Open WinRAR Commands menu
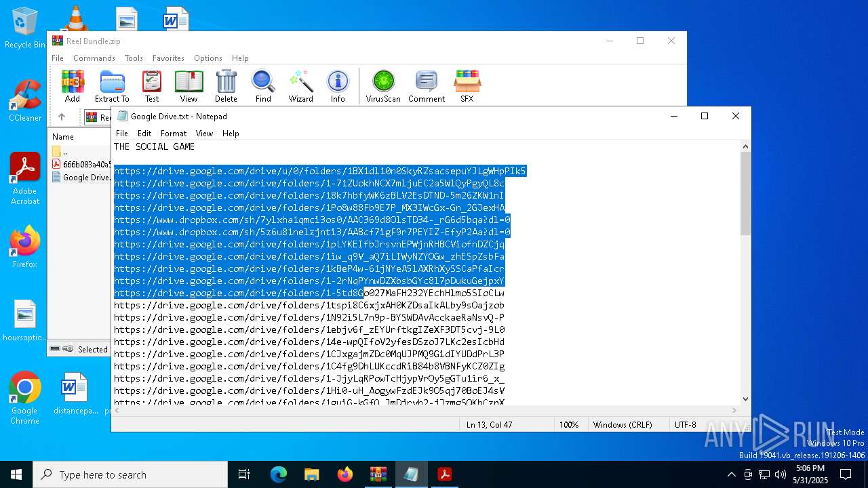Image resolution: width=868 pixels, height=488 pixels. click(94, 58)
